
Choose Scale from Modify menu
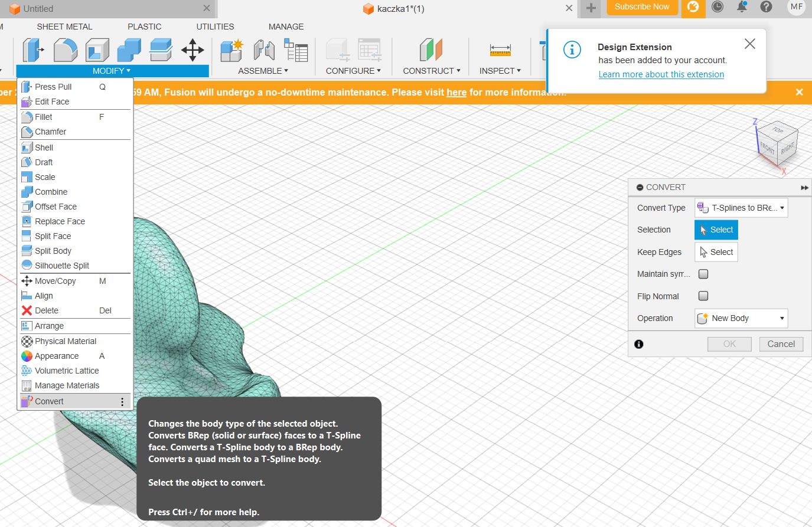pos(75,177)
